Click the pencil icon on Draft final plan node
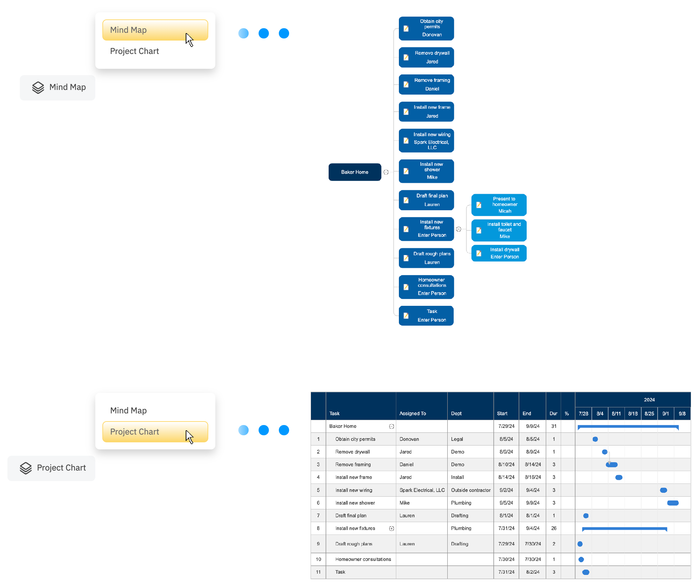Image resolution: width=700 pixels, height=588 pixels. point(405,200)
